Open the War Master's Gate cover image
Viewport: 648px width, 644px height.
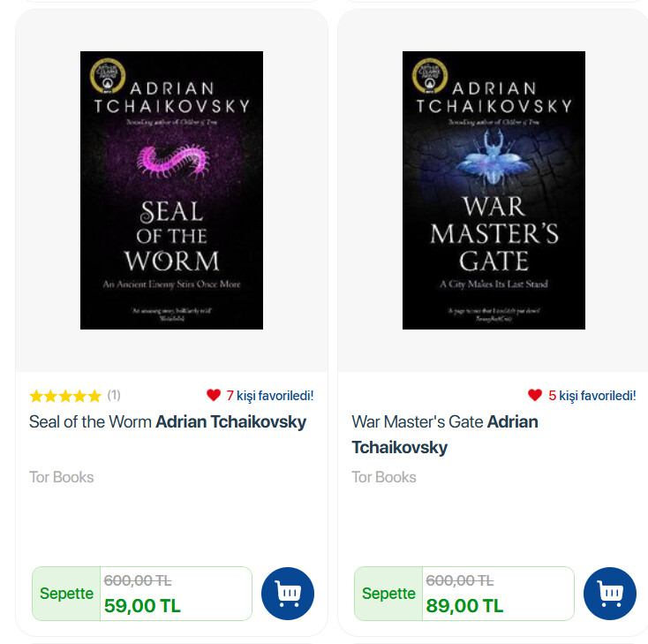494,190
